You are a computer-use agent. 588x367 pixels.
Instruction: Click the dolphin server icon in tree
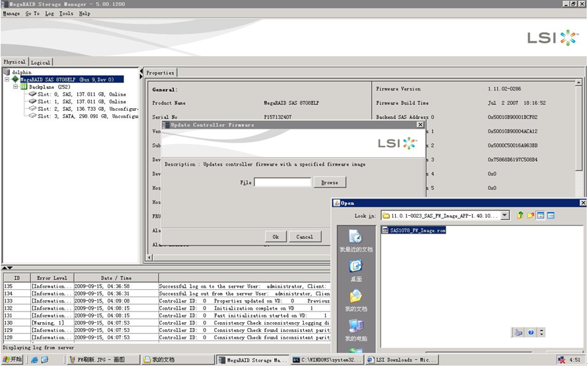point(7,72)
